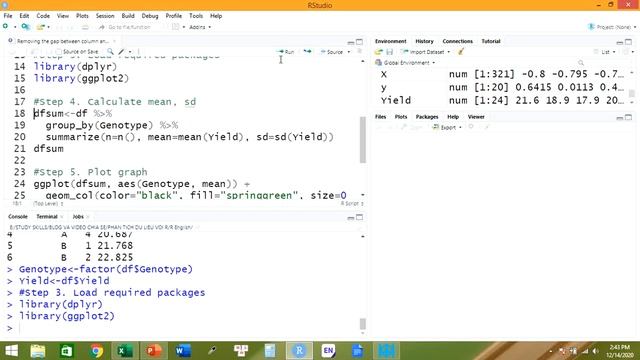Maximize the Environment pane

pyautogui.click(x=629, y=42)
